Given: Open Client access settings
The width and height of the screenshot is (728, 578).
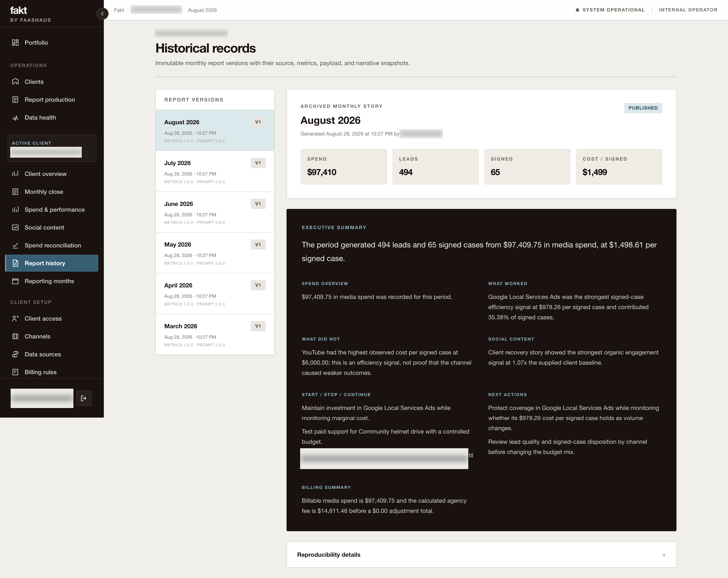Looking at the screenshot, I should (52, 318).
